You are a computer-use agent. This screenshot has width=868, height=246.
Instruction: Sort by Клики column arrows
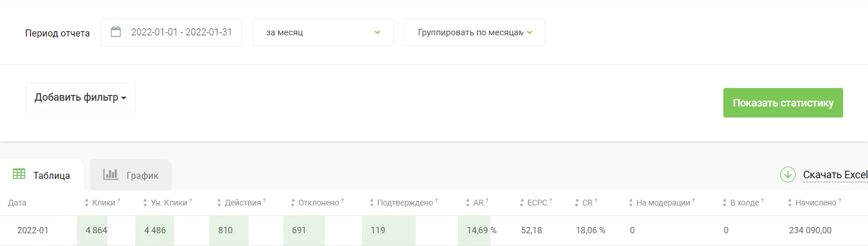pyautogui.click(x=87, y=203)
